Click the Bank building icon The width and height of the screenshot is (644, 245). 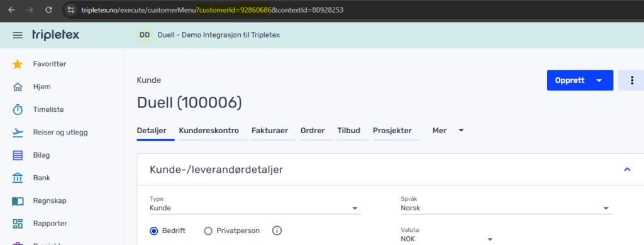tap(18, 178)
